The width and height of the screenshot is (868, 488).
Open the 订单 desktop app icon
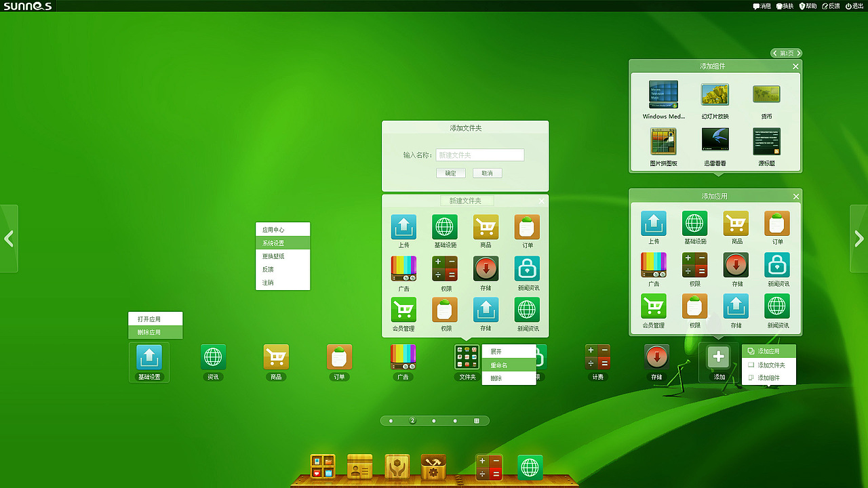340,357
